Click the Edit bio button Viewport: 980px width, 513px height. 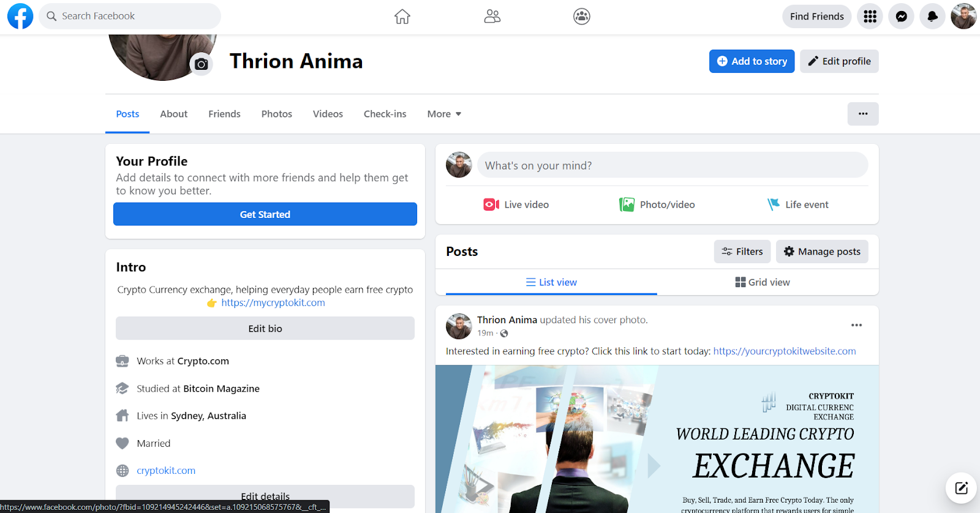pyautogui.click(x=265, y=329)
